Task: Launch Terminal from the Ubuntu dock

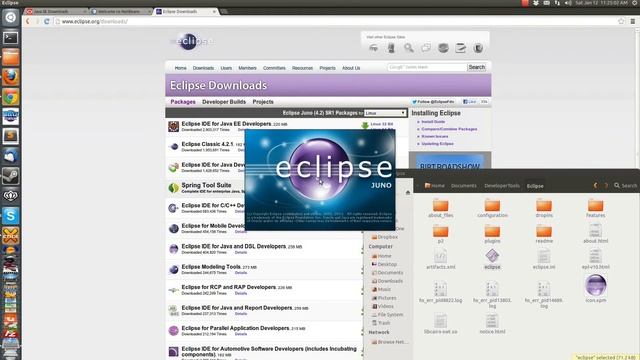Action: click(11, 38)
